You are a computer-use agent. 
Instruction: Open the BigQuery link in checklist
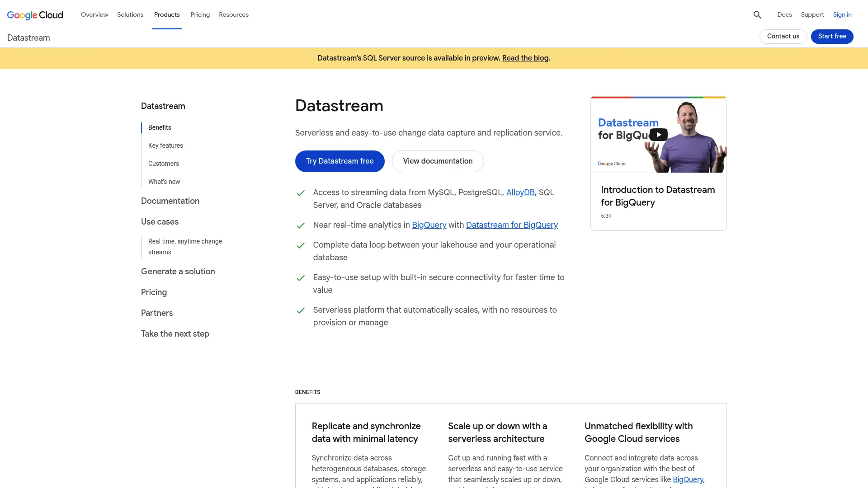tap(429, 225)
